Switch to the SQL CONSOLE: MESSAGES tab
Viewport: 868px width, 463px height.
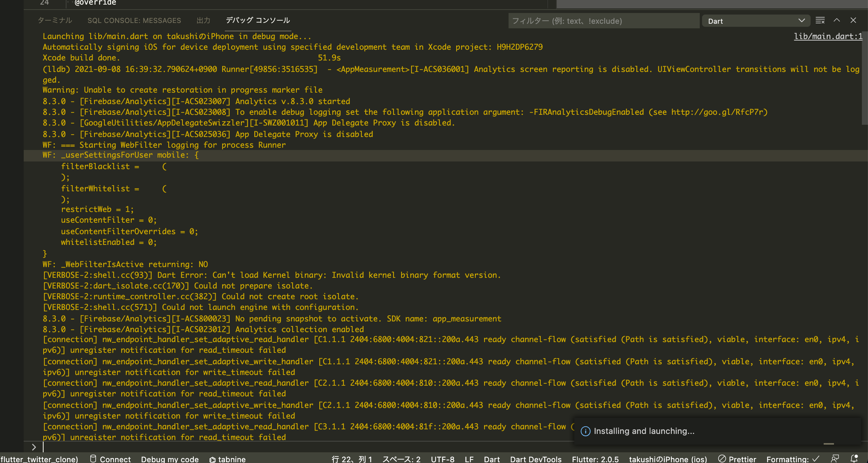pyautogui.click(x=134, y=20)
